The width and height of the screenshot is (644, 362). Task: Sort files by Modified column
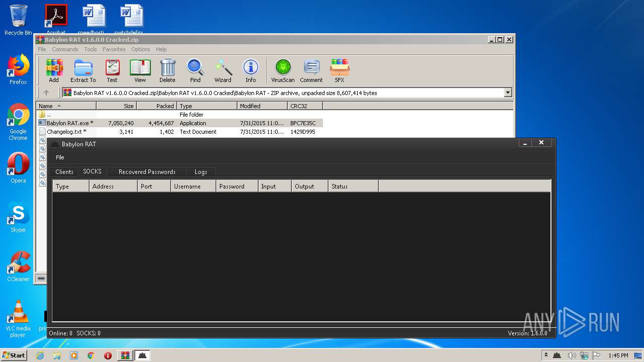(x=262, y=106)
